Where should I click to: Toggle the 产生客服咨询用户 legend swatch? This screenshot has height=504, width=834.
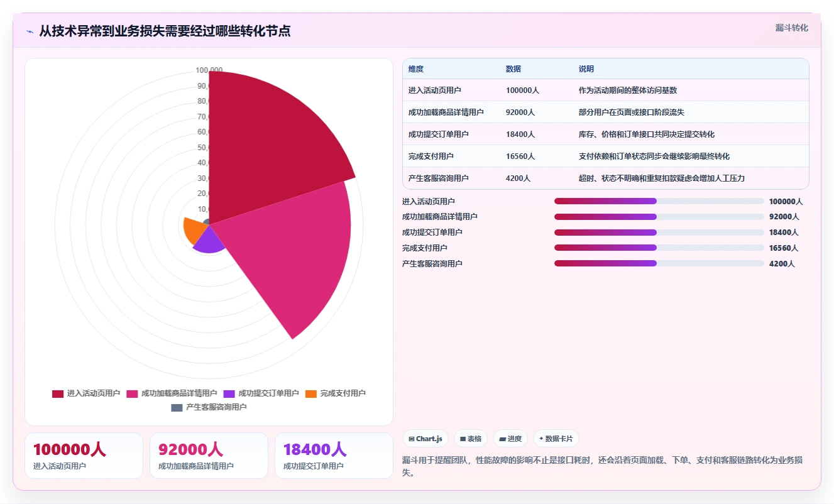[177, 407]
